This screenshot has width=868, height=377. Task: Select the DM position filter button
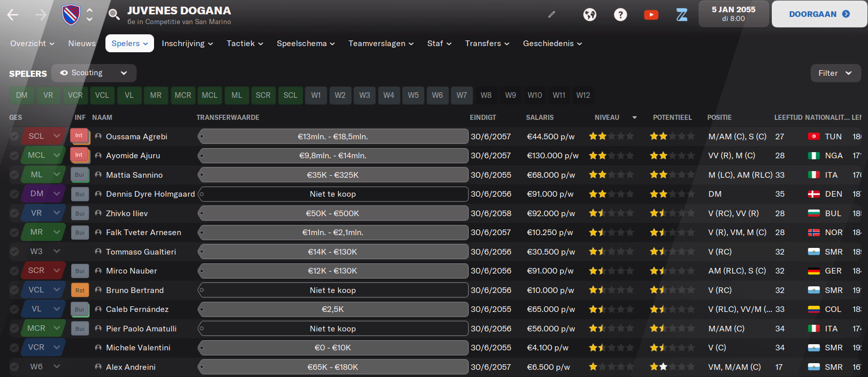click(x=22, y=95)
